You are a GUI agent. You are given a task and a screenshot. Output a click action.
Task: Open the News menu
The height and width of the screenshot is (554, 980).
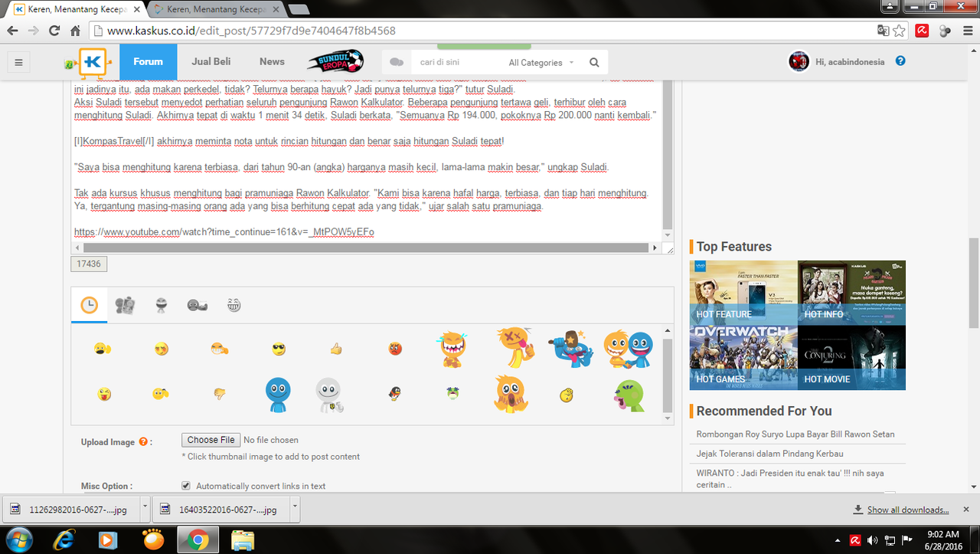[272, 62]
